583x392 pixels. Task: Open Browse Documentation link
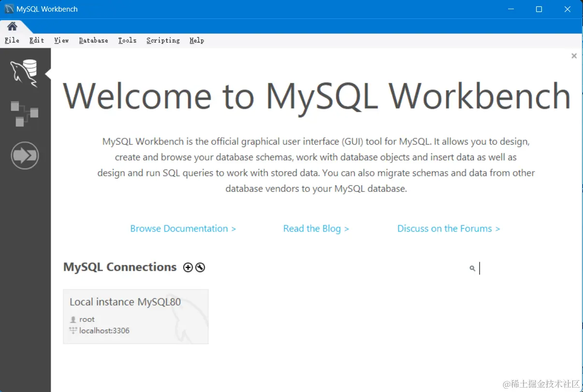[183, 229]
